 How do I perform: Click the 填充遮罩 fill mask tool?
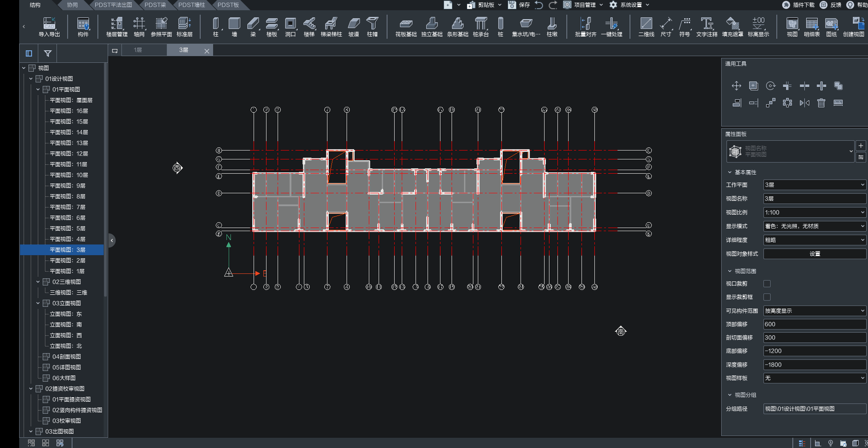coord(733,27)
